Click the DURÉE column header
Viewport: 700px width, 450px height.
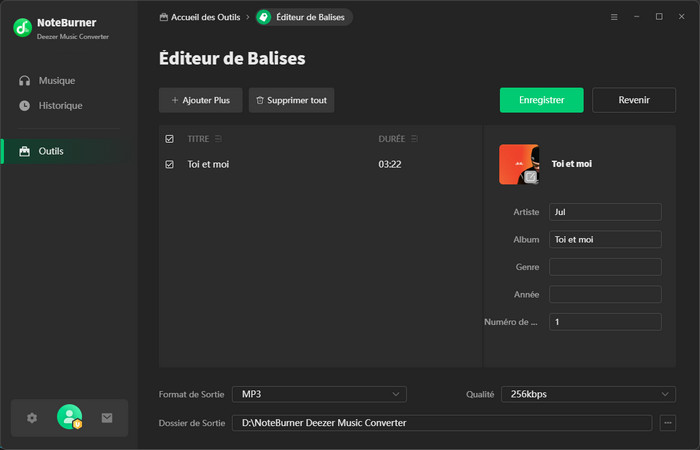[x=392, y=139]
